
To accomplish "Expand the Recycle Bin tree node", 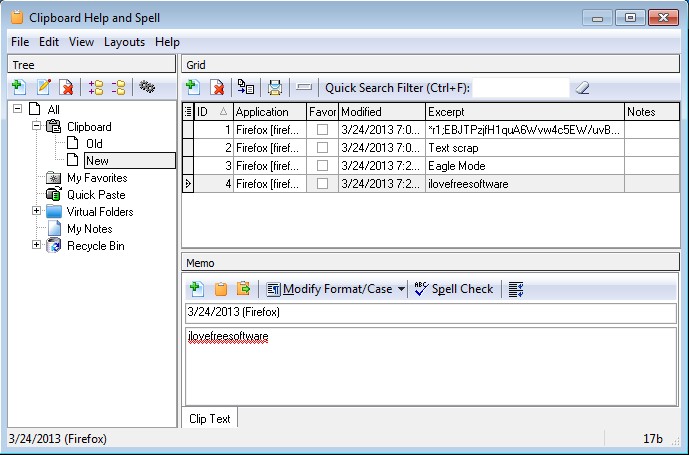I will [37, 246].
